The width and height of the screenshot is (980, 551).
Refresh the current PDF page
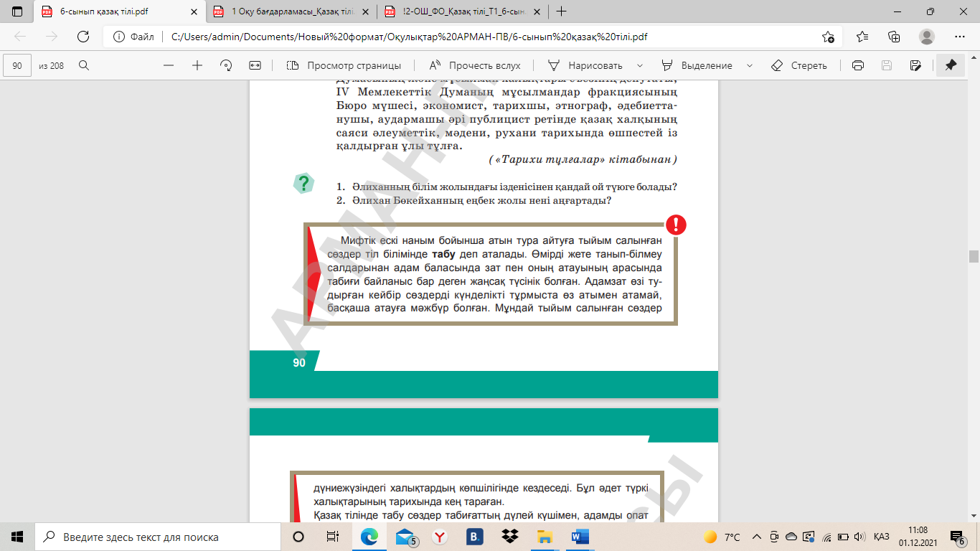pyautogui.click(x=83, y=37)
